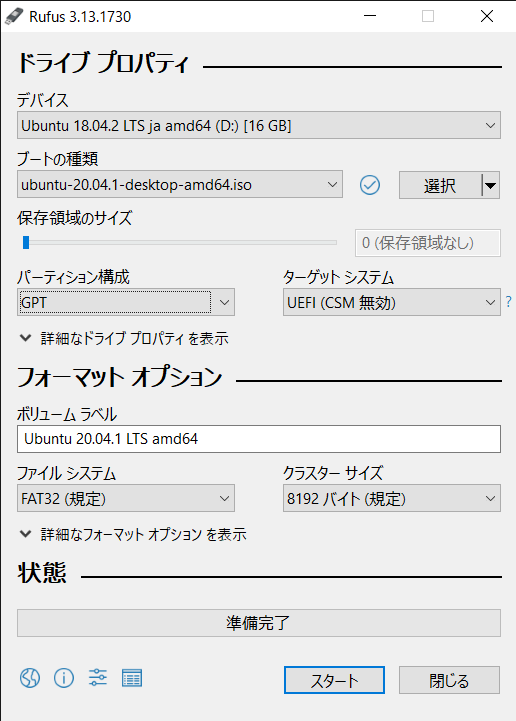Open the 選択 button split arrow
The height and width of the screenshot is (721, 516).
coord(491,185)
